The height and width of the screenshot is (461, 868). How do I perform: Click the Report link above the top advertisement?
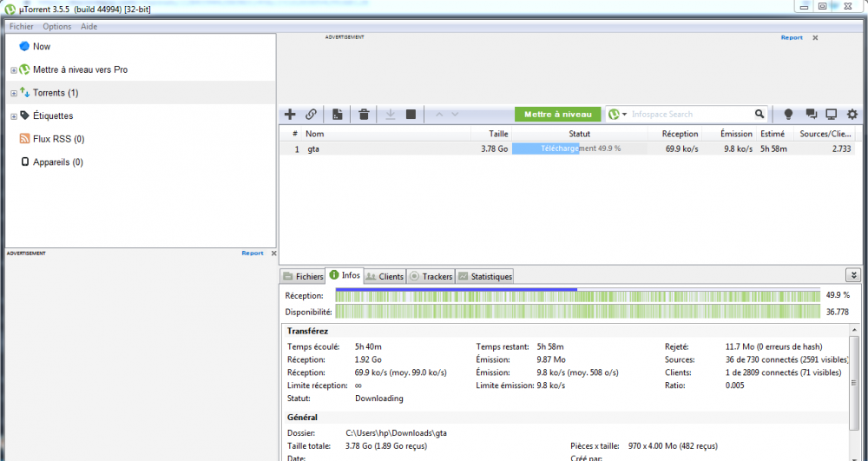(792, 38)
